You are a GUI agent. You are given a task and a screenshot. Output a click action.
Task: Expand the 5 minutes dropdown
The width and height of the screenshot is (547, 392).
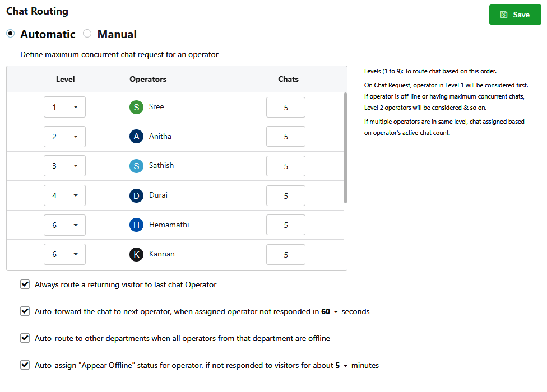coord(341,365)
